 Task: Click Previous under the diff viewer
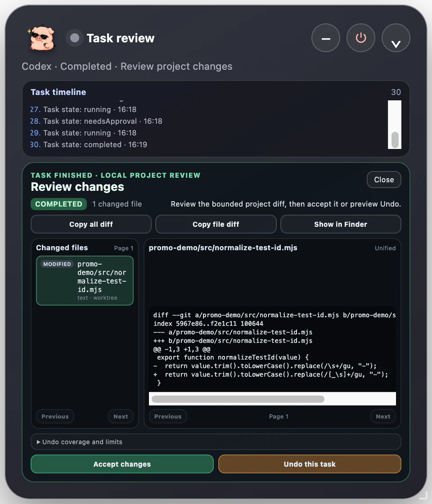[x=168, y=416]
